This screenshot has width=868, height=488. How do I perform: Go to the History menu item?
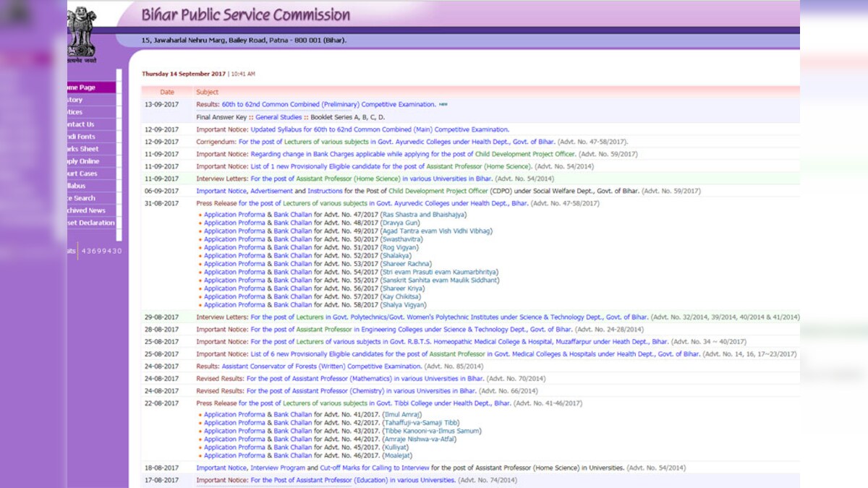91,100
